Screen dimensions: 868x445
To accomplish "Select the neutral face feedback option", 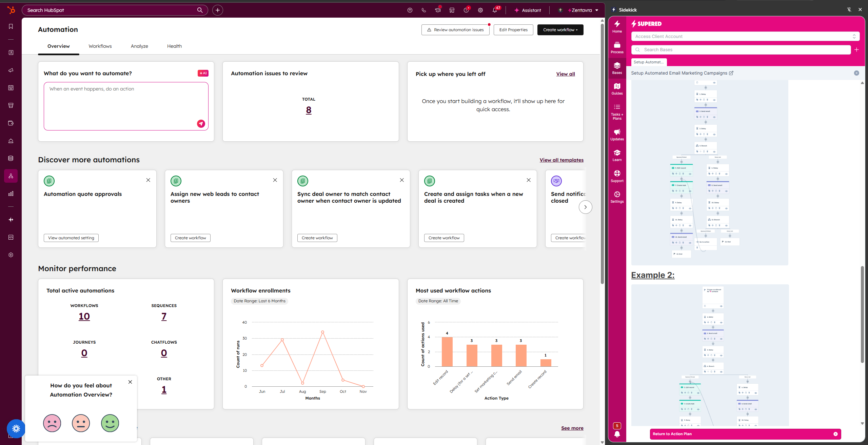I will click(81, 423).
